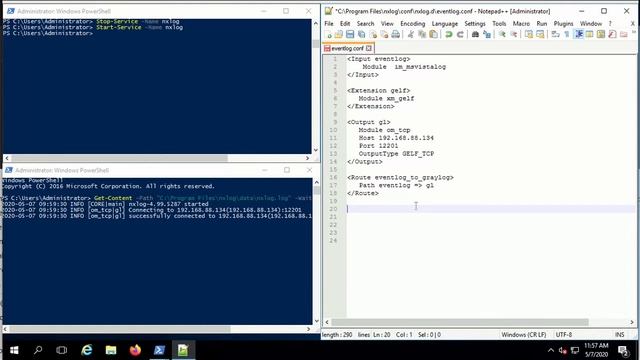Open the Plugins menu

click(x=563, y=24)
